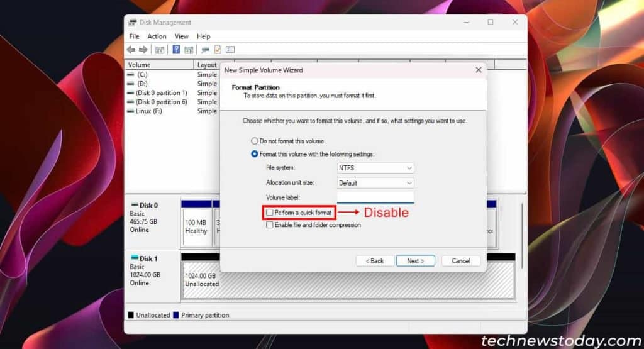Open the File system NTFS dropdown

tap(375, 168)
